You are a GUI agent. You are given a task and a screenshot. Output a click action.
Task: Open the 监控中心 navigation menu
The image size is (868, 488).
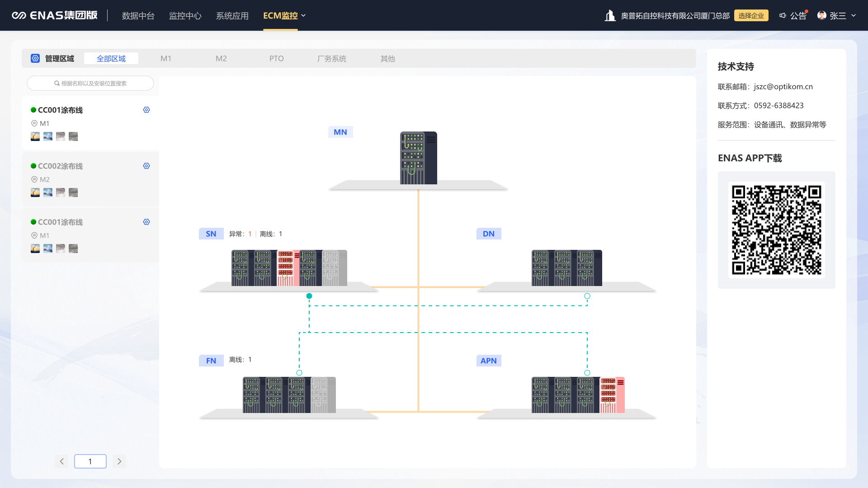(x=185, y=15)
